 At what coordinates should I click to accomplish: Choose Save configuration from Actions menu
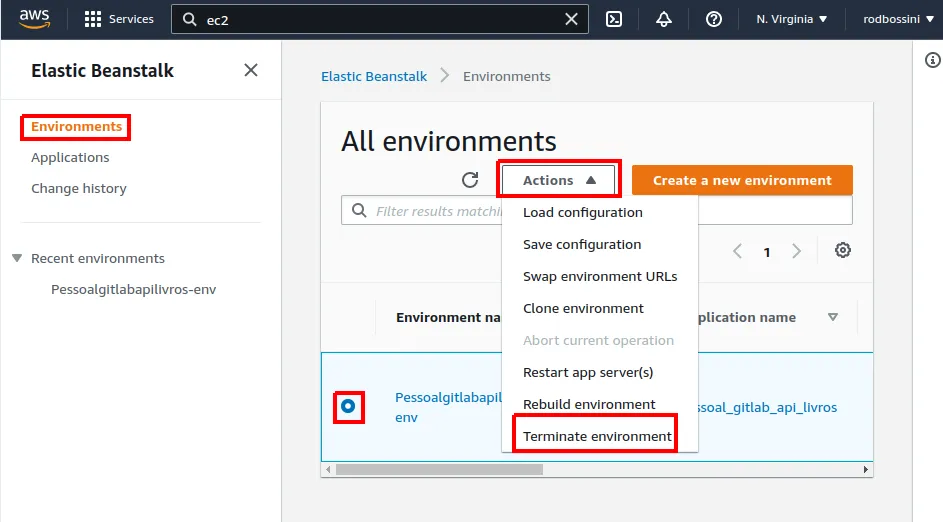(582, 244)
